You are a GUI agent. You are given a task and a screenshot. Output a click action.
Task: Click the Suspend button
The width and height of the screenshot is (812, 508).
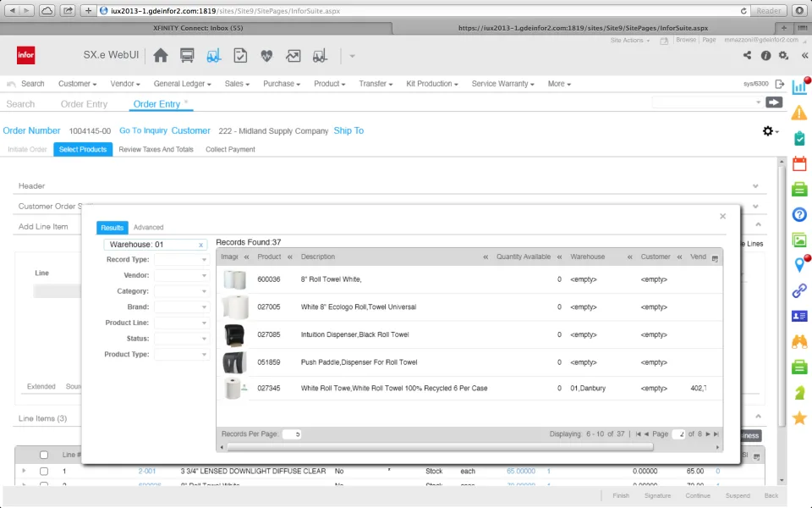(x=738, y=495)
